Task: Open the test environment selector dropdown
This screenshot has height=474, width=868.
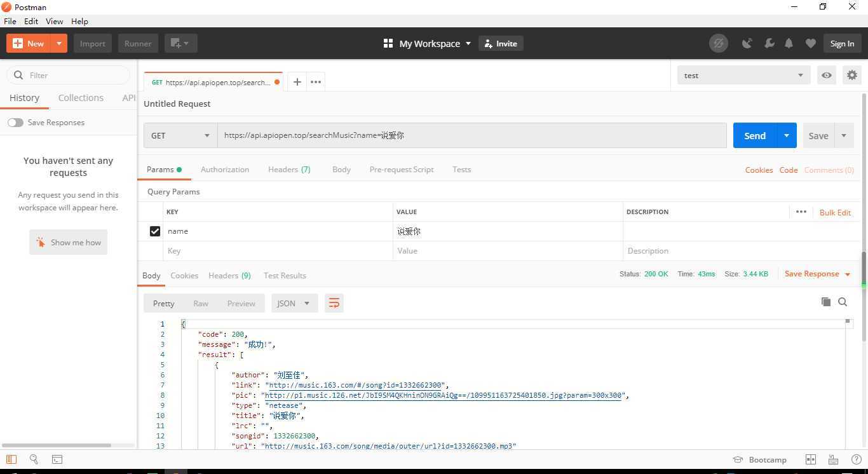Action: [743, 75]
